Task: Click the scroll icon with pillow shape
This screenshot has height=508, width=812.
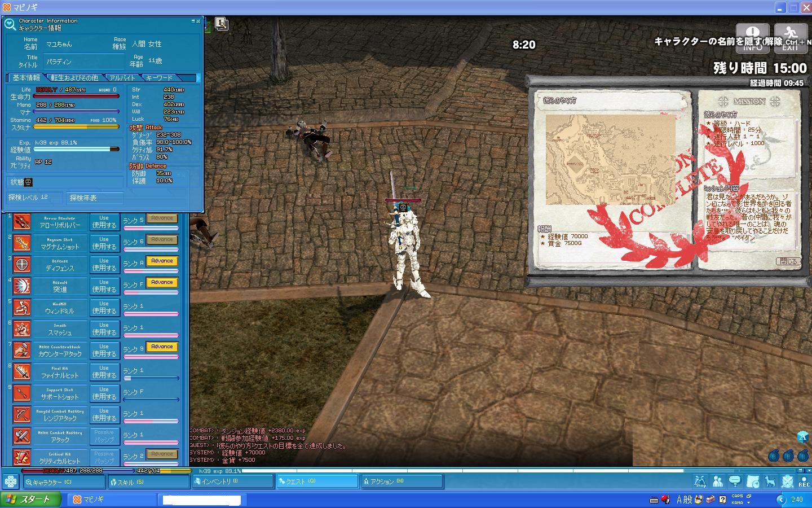Action: pyautogui.click(x=753, y=481)
